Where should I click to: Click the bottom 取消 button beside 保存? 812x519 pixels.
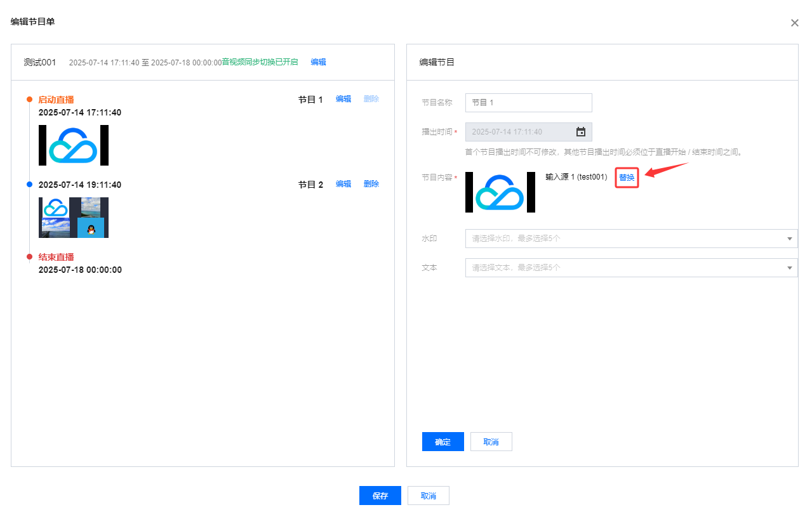pos(429,496)
